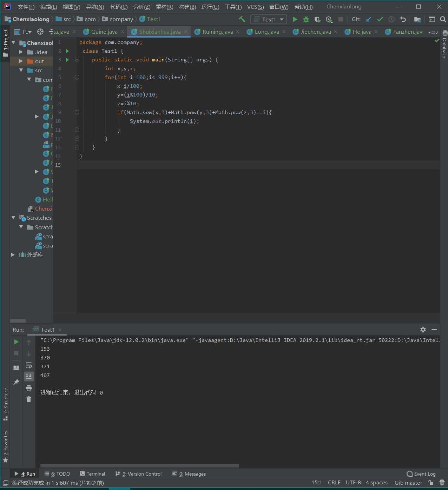Open the Search Everywhere magnifier
The width and height of the screenshot is (448, 490).
443,19
